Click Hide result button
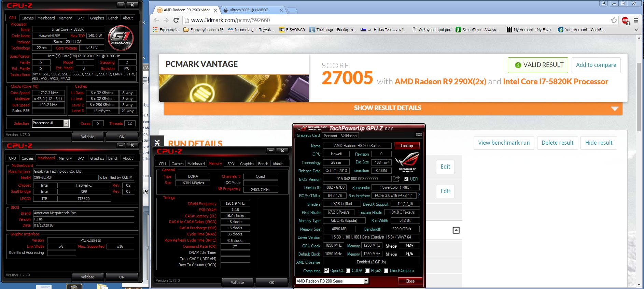The height and width of the screenshot is (289, 644). (599, 143)
